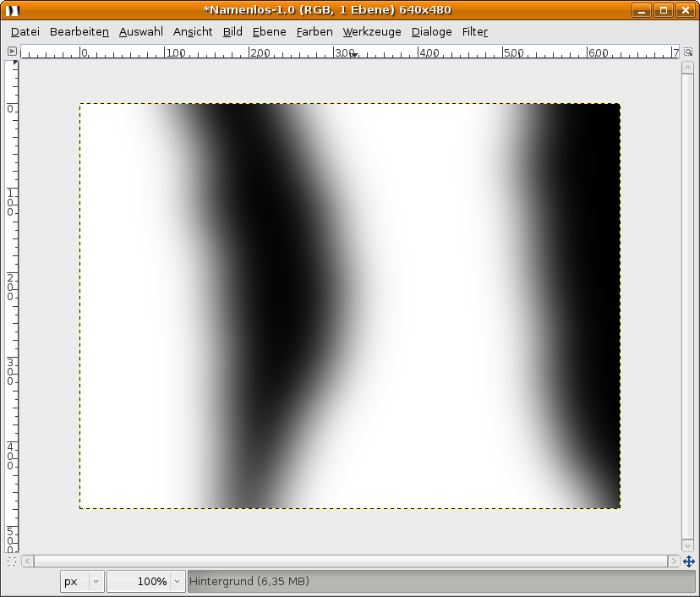Click the vertical scrollbar down arrow
This screenshot has width=700, height=597.
click(x=687, y=545)
